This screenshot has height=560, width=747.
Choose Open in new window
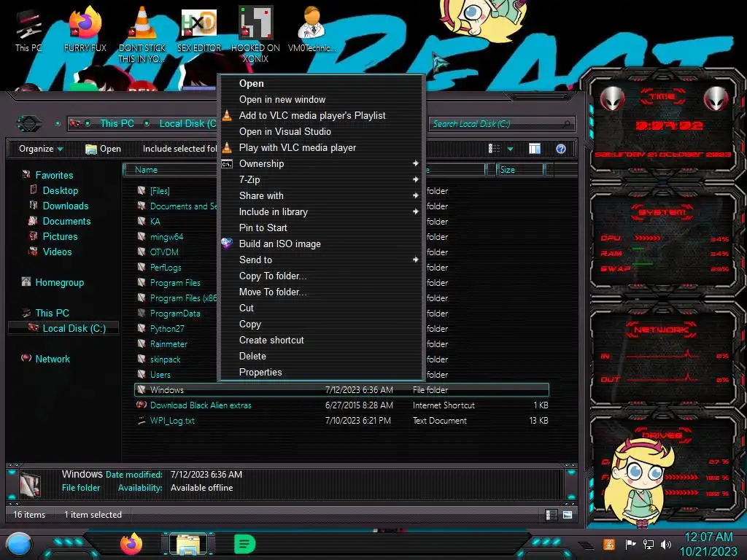(x=321, y=99)
